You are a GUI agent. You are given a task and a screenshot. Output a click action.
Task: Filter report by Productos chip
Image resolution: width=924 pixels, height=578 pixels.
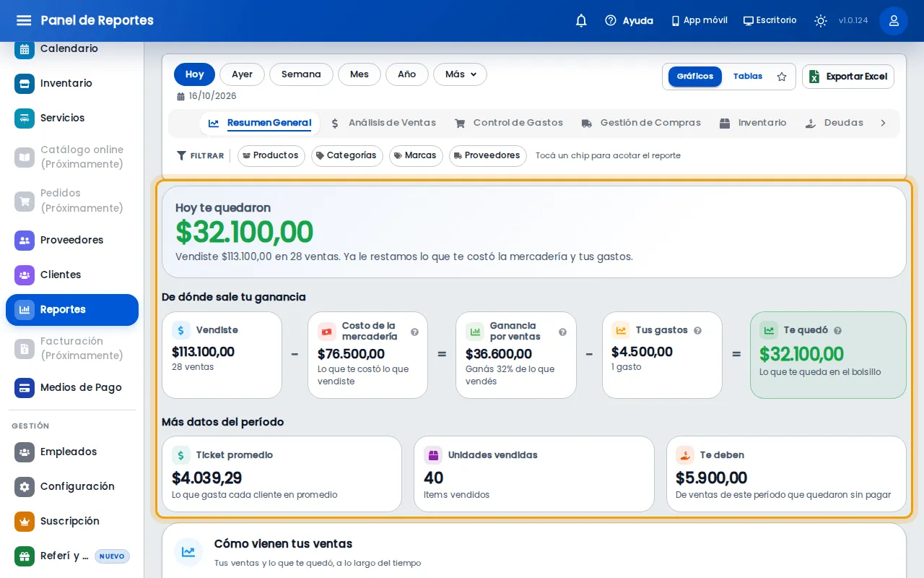point(271,156)
